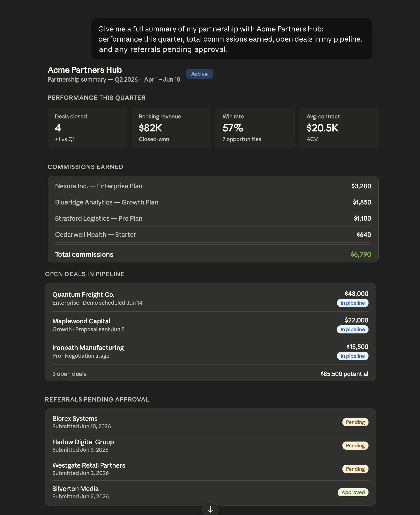The image size is (420, 515).
Task: Select the Win rate 57% card
Action: [255, 128]
